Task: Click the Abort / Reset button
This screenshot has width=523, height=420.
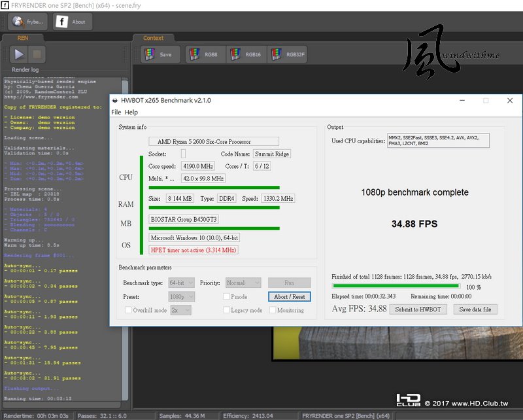Action: (289, 296)
